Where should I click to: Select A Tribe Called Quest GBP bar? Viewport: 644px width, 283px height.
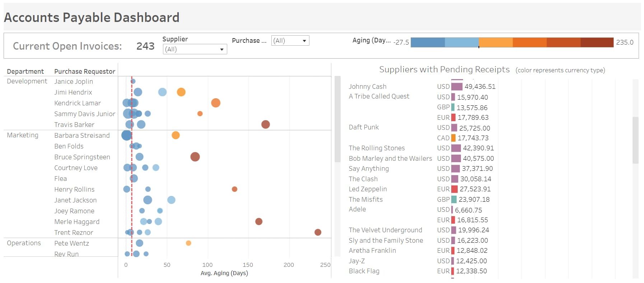(x=453, y=108)
